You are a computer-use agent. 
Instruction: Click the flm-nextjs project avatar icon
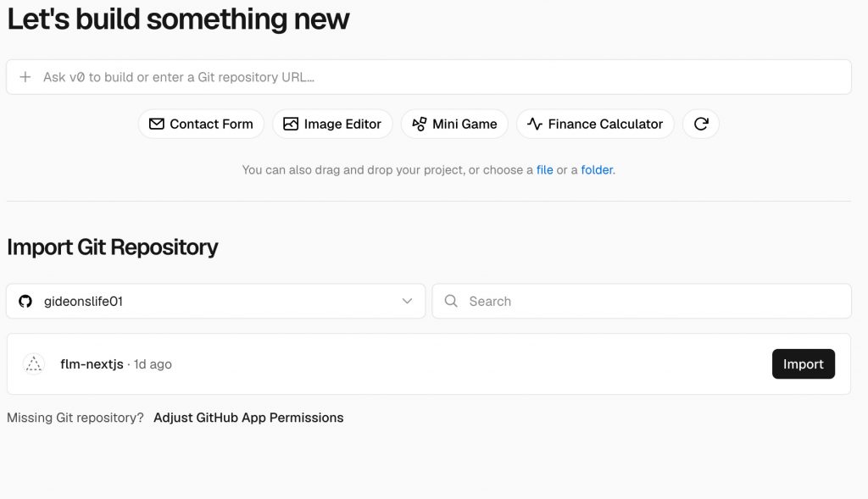34,364
